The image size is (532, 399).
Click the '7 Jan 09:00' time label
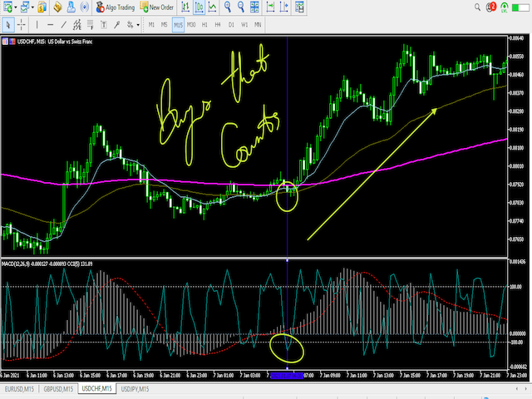330,375
